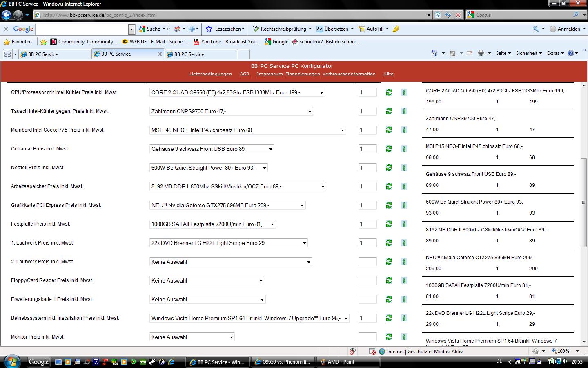Open Lesezeichen menu in Google toolbar

[225, 29]
